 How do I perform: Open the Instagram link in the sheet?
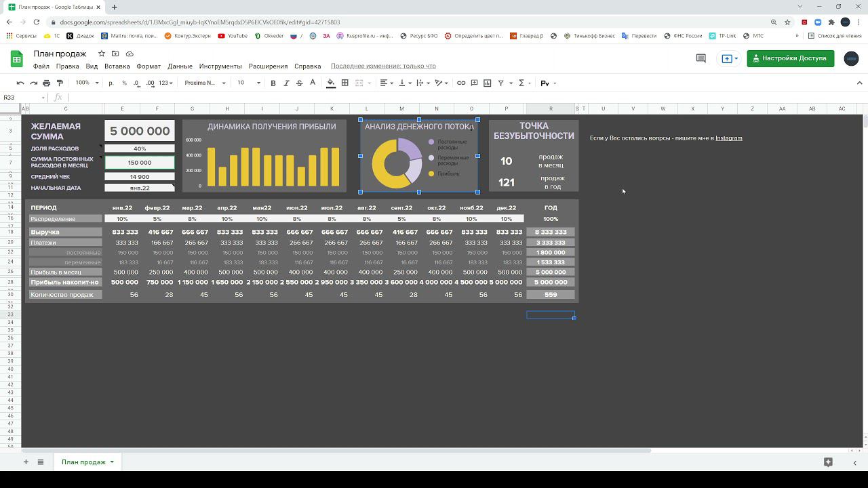[729, 138]
